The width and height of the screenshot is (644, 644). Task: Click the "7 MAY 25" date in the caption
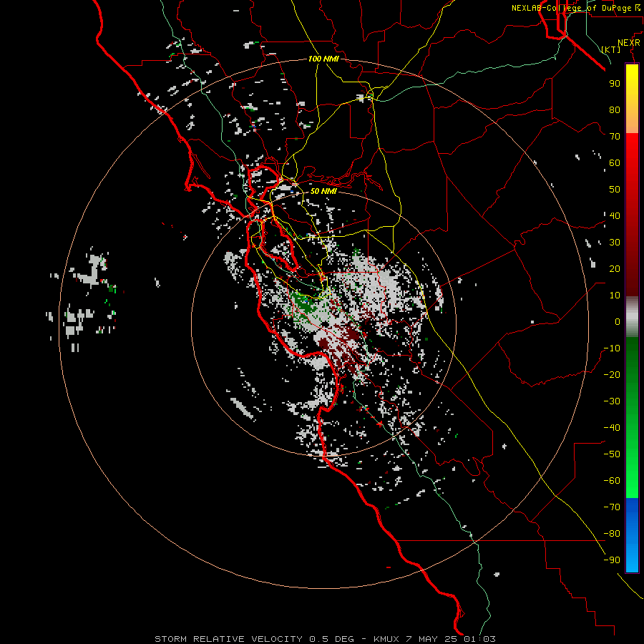432,639
